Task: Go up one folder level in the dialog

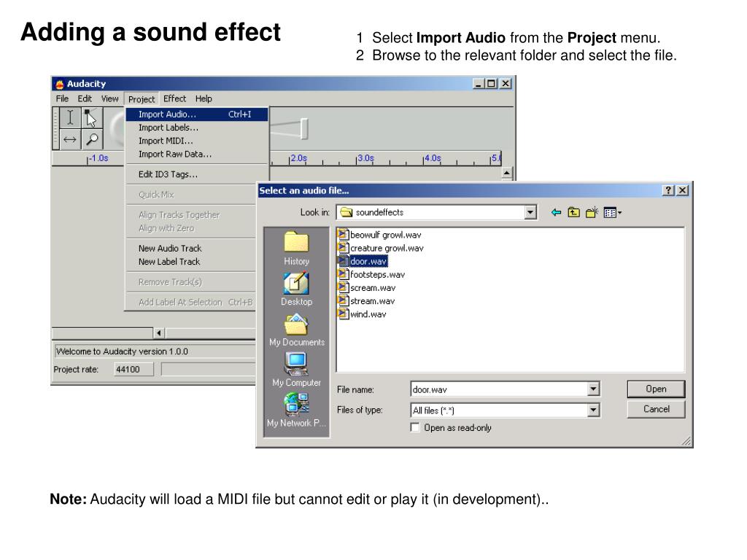Action: pos(573,212)
